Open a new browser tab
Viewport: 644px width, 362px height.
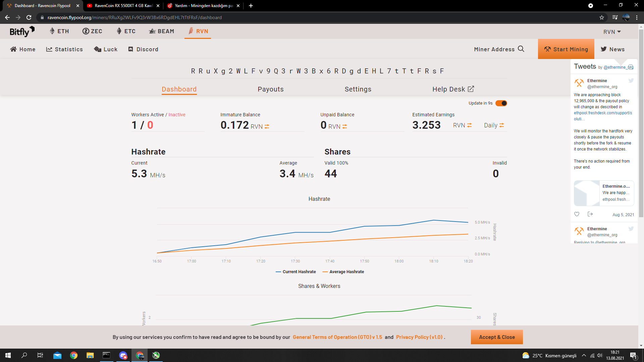coord(251,6)
